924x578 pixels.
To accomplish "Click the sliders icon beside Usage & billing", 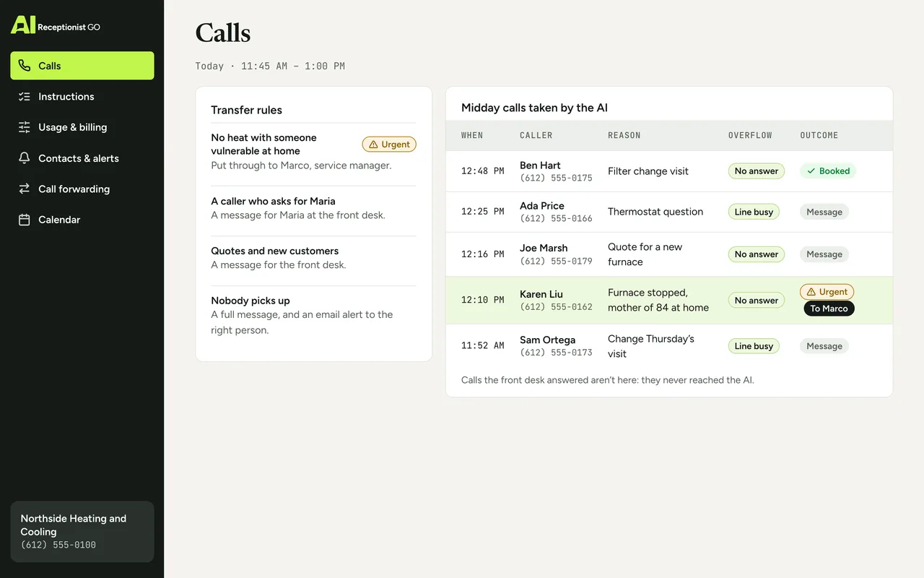I will click(25, 127).
